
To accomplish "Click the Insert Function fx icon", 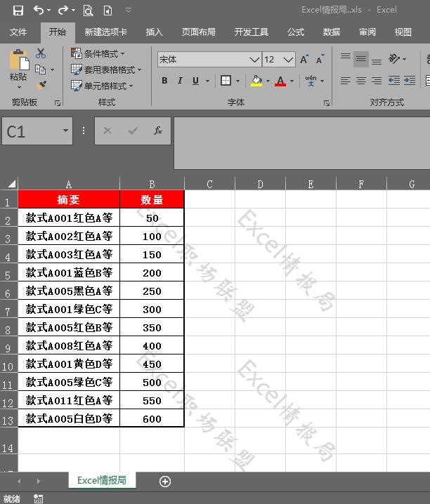I will tap(157, 131).
